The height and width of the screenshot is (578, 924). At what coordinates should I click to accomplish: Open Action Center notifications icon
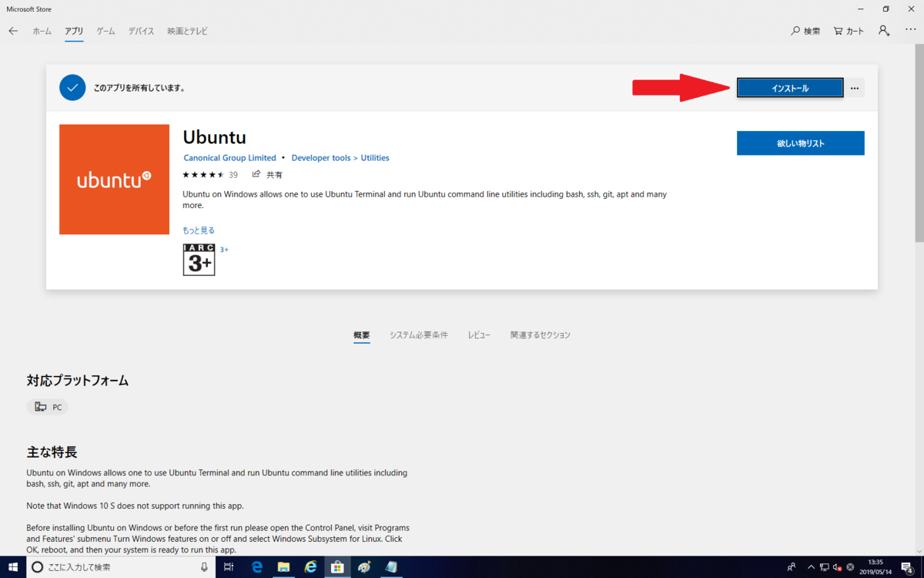click(909, 567)
